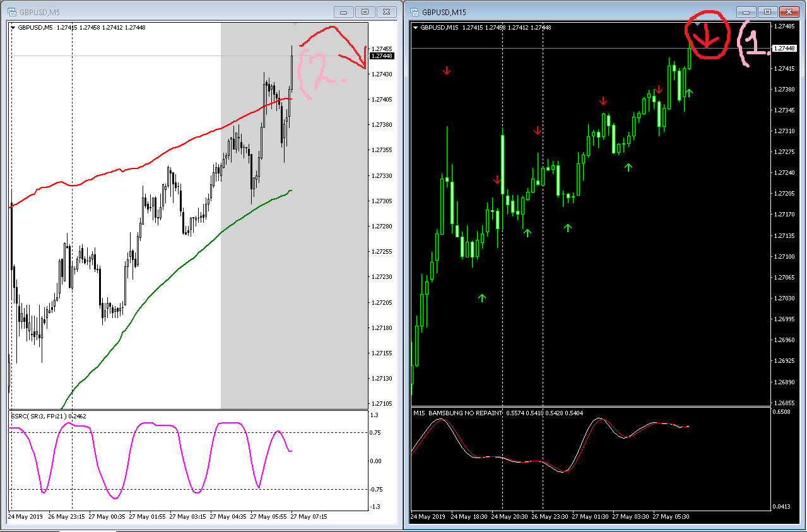807x532 pixels.
Task: Open the triangle menu beside GBPUSD,M15 symbol
Action: point(416,27)
